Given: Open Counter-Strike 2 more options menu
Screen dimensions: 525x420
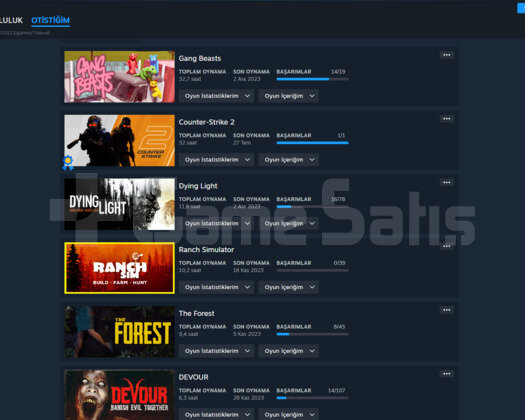Looking at the screenshot, I should pos(446,119).
